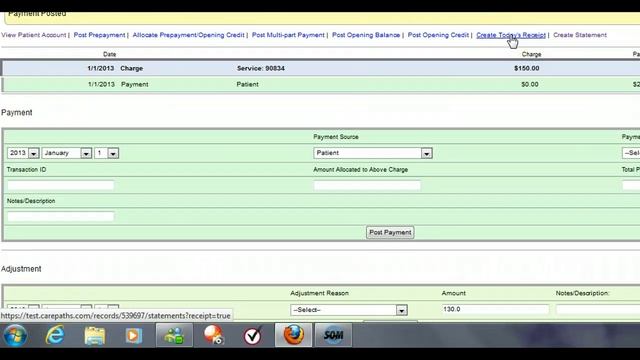Click the Patient text in Payment row
640x360 pixels.
pos(247,84)
